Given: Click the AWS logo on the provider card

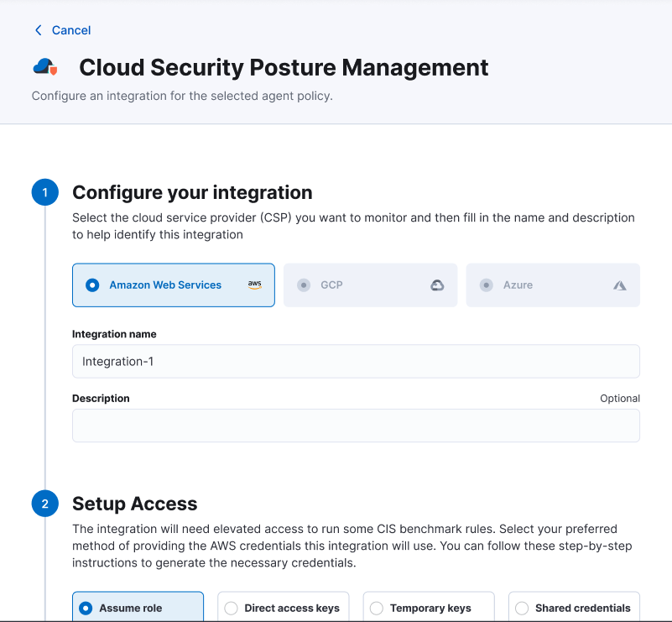Looking at the screenshot, I should point(255,285).
